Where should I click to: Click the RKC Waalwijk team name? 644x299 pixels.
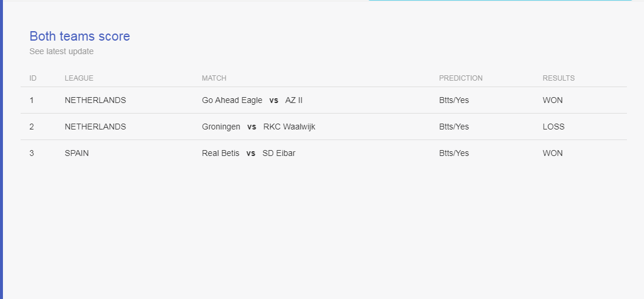289,127
